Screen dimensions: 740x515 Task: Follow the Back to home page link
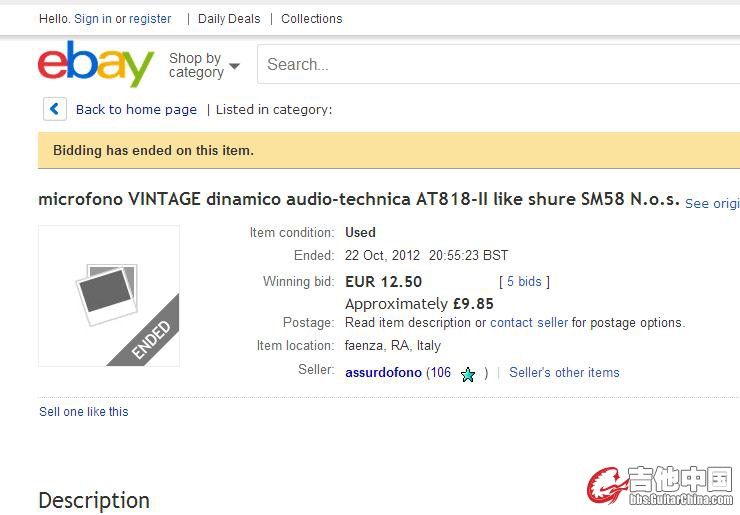pos(136,110)
